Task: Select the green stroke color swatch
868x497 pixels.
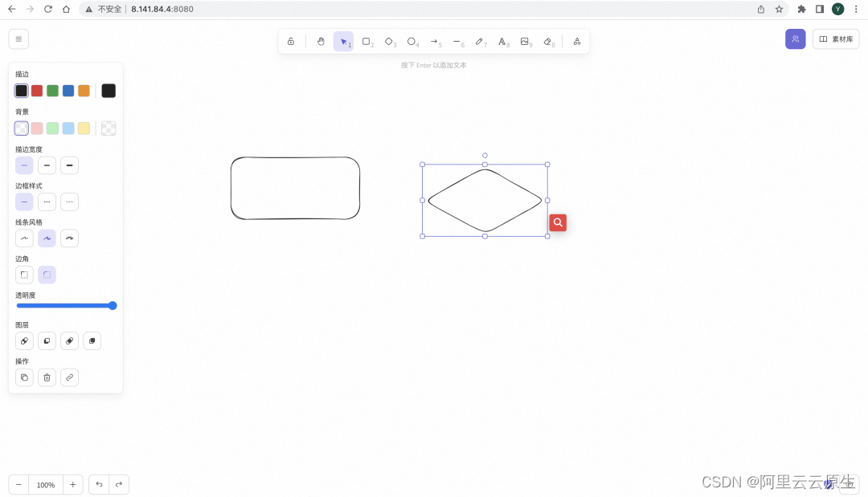Action: [x=52, y=91]
